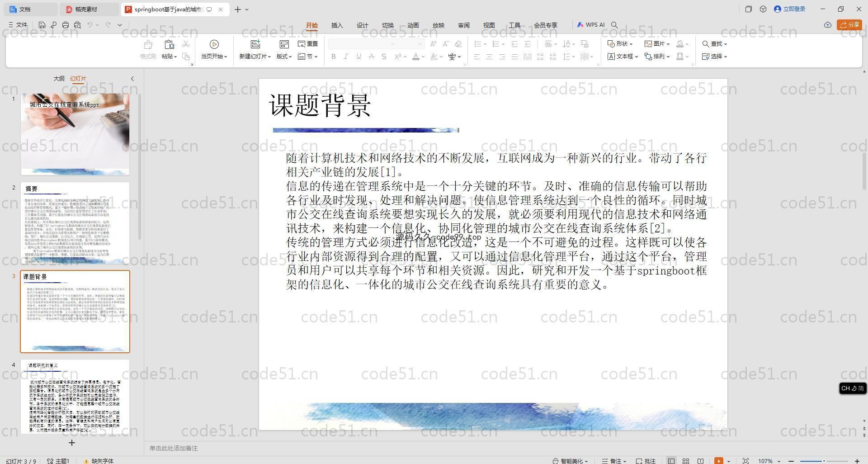Open the File (文件) menu
This screenshot has width=868, height=464.
[18, 25]
